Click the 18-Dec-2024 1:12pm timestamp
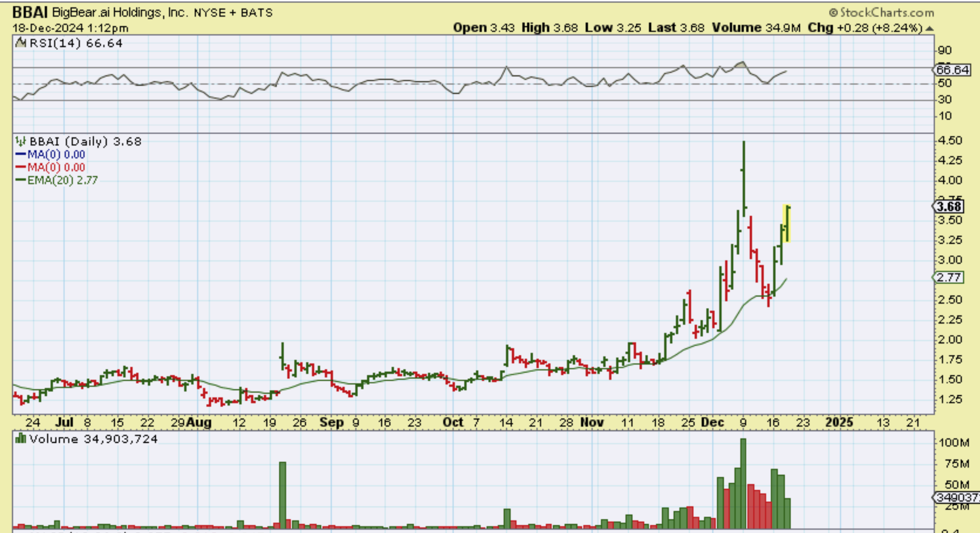This screenshot has height=533, width=980. tap(70, 28)
